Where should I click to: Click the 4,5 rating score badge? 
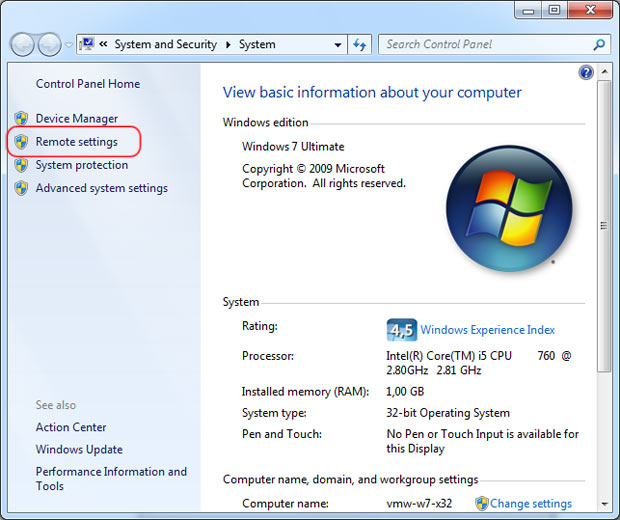coord(401,330)
